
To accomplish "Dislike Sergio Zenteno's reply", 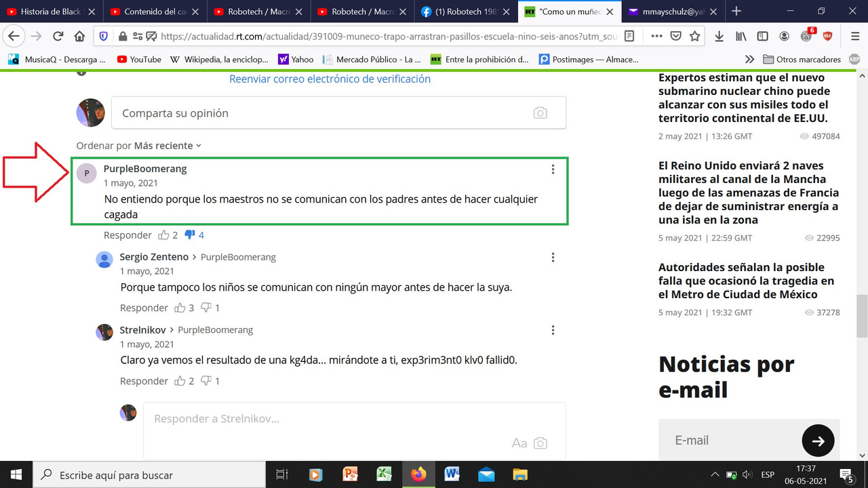I will click(205, 307).
